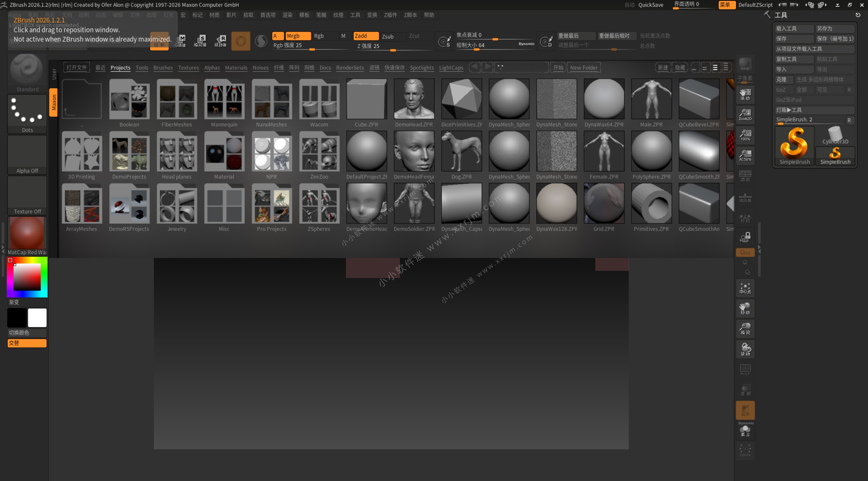This screenshot has width=868, height=481.
Task: Click the 滚动 scroll canvas icon
Action: pyautogui.click(x=745, y=94)
